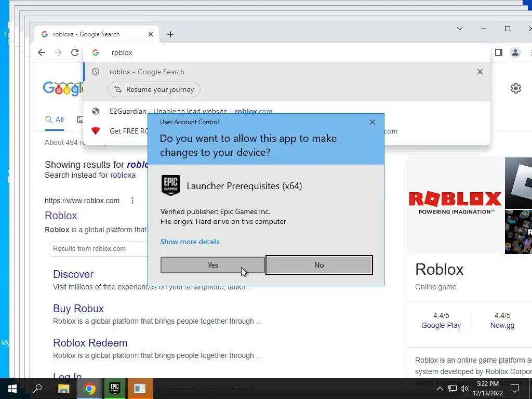Close the robloxa - Google Search tab
The image size is (532, 399).
(151, 34)
